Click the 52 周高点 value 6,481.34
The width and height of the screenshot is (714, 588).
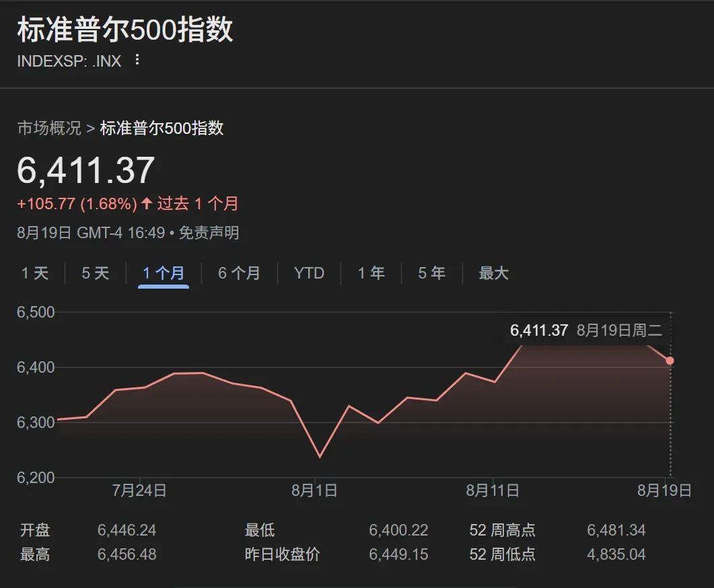pos(616,529)
